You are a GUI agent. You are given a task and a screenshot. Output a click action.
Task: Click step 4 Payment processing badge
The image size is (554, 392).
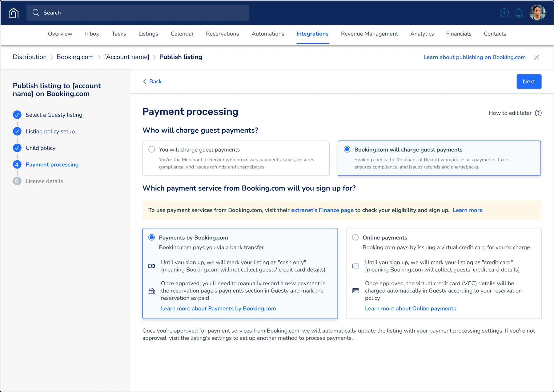tap(17, 164)
